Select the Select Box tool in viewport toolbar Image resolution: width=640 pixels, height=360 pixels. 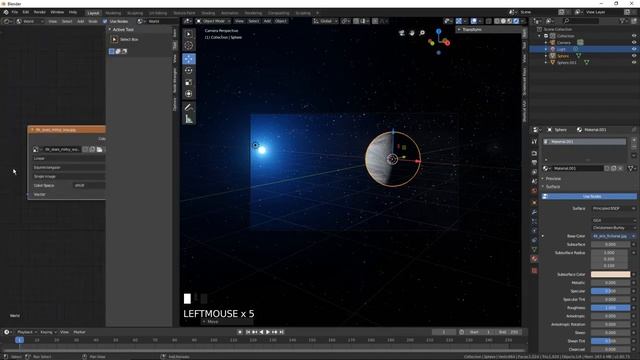click(x=189, y=34)
